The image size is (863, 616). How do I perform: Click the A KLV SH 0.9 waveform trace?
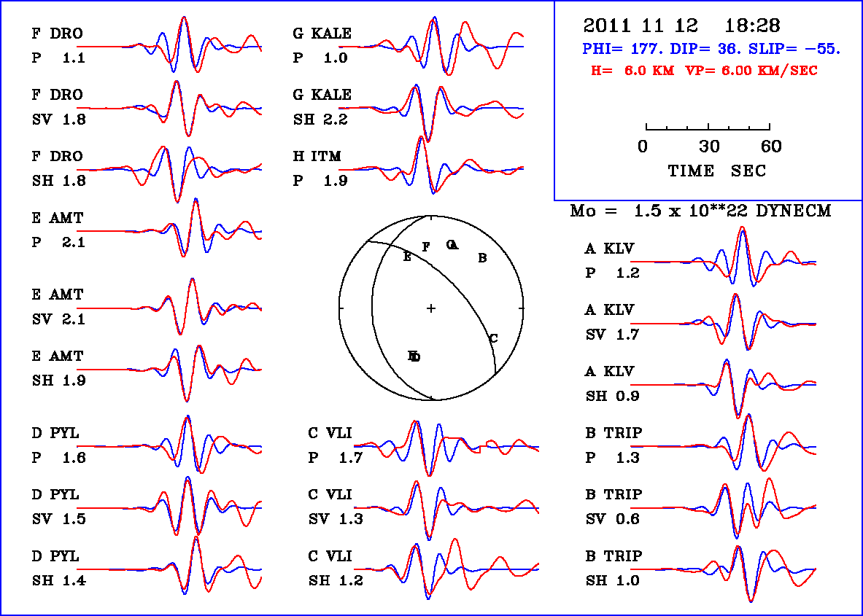tap(723, 389)
